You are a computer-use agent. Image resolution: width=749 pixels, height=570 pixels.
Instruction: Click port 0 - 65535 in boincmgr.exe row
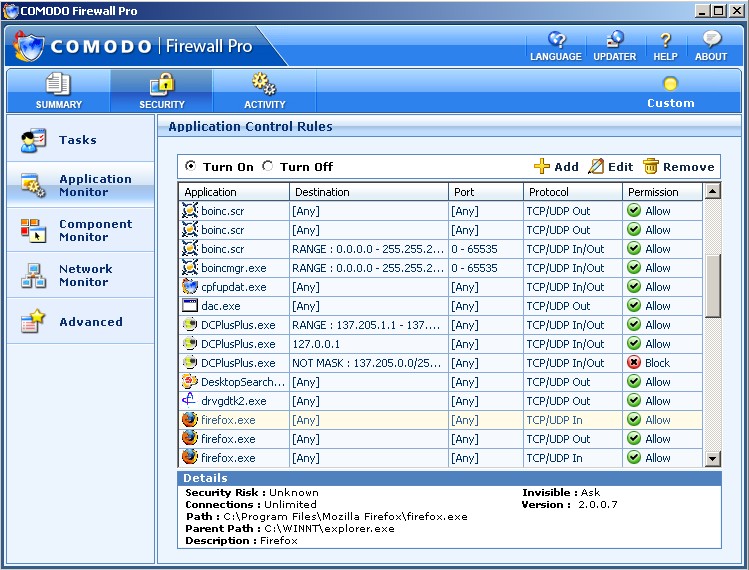[474, 268]
